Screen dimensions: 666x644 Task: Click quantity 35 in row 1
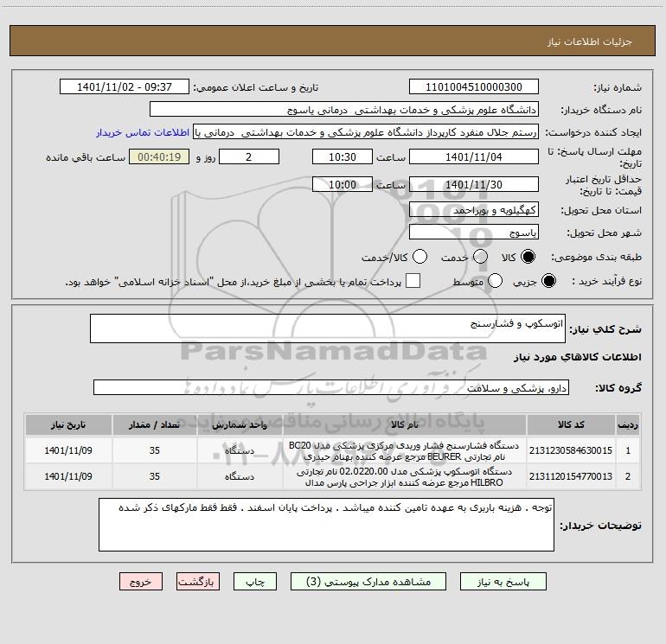[155, 450]
